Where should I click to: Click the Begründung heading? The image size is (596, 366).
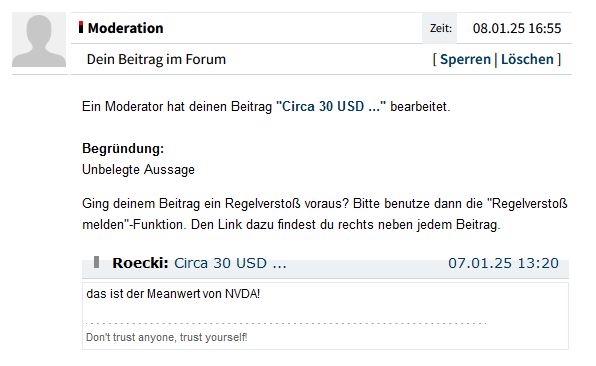coord(123,149)
